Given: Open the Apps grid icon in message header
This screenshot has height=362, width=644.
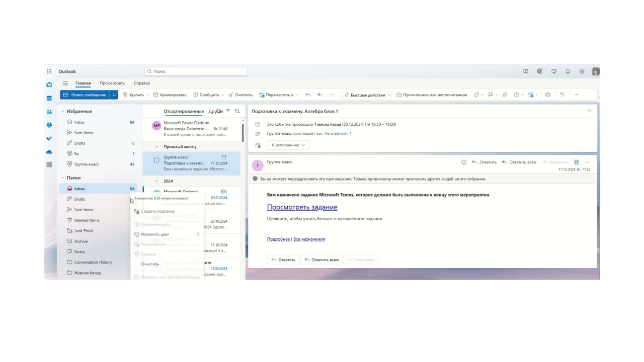Looking at the screenshot, I should 577,162.
